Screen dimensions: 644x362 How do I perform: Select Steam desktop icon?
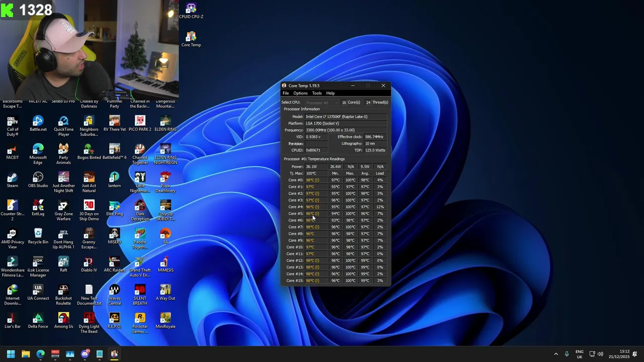pyautogui.click(x=13, y=180)
